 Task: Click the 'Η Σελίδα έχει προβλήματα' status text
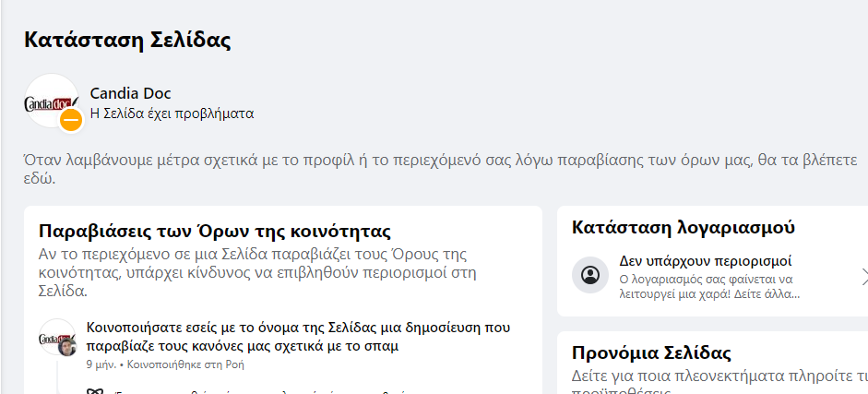coord(172,113)
